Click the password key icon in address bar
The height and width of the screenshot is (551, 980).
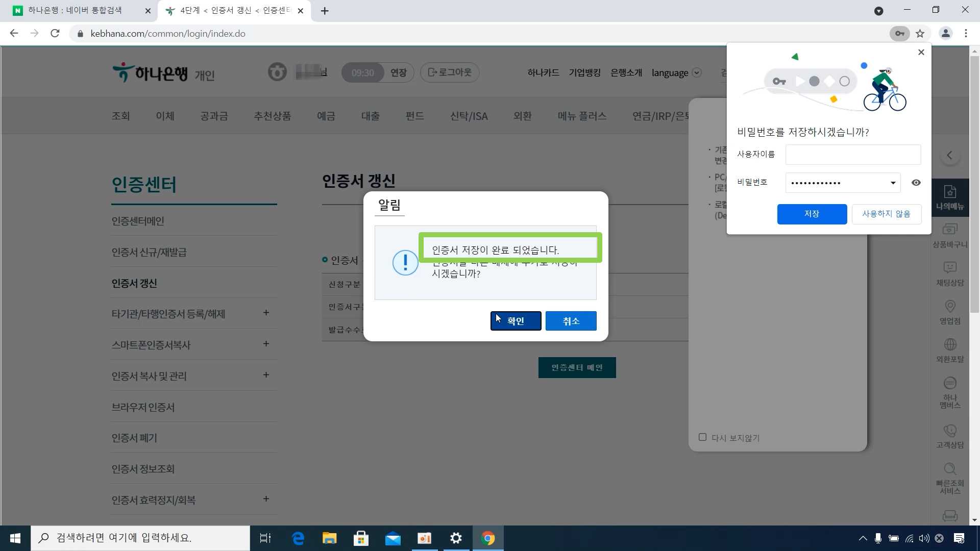tap(899, 34)
